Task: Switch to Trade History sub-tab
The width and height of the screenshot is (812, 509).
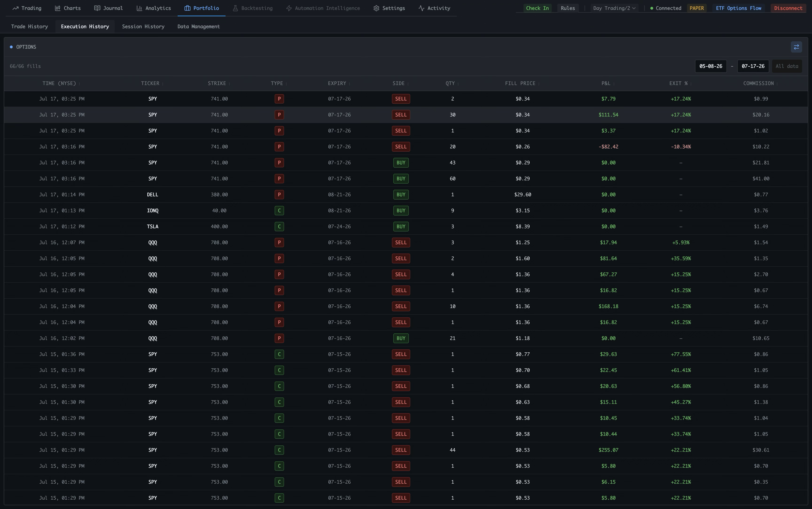Action: [29, 26]
